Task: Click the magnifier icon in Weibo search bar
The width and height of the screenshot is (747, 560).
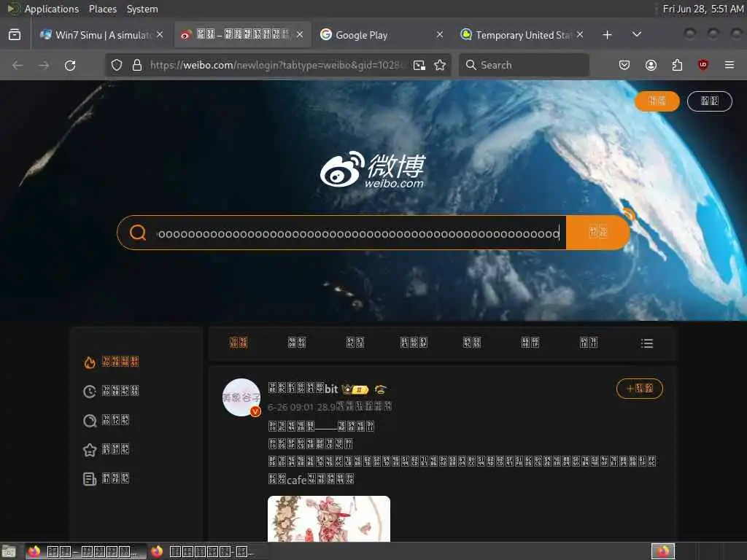Action: (x=138, y=233)
